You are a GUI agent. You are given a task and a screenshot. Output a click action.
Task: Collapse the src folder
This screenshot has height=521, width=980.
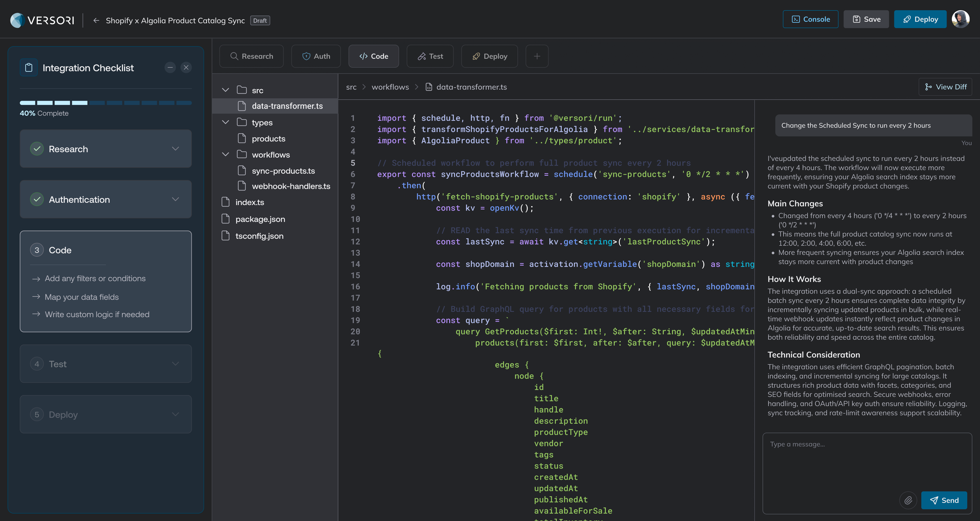pyautogui.click(x=226, y=90)
